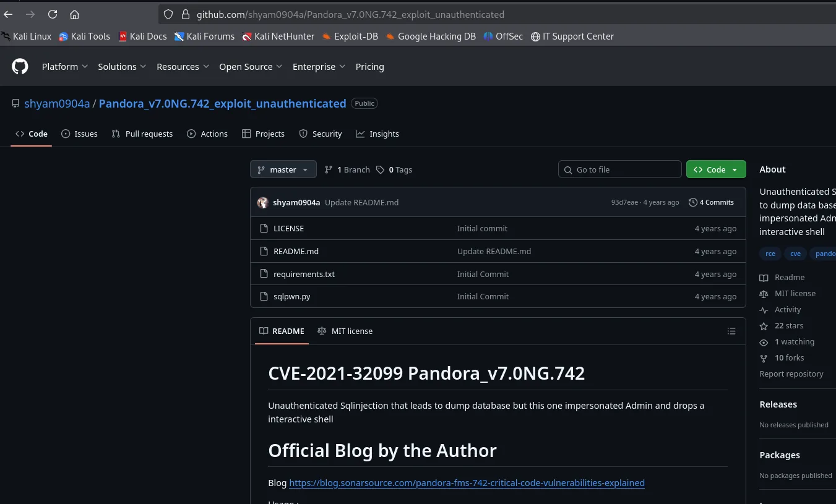View the 4 Commits history

pyautogui.click(x=711, y=202)
